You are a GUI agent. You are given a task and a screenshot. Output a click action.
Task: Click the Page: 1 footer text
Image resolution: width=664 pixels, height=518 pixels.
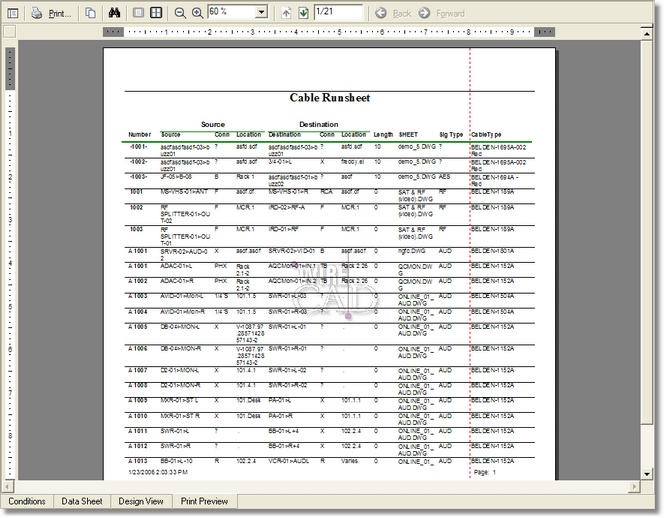[x=484, y=472]
